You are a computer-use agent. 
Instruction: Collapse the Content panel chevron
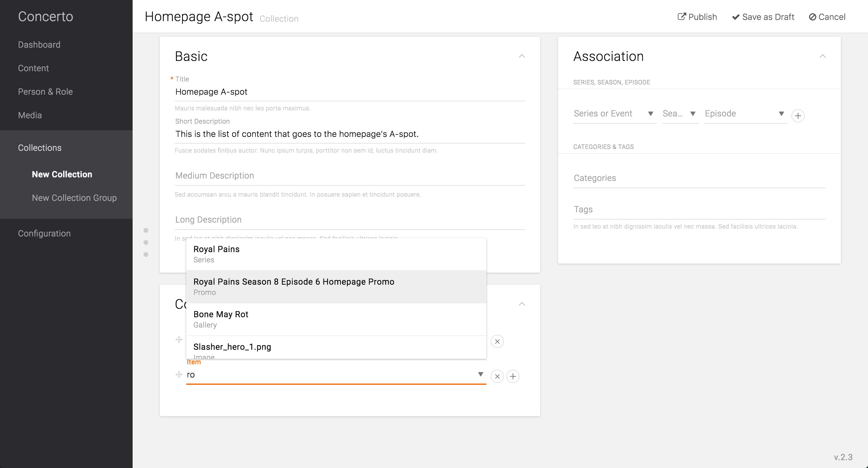(522, 304)
